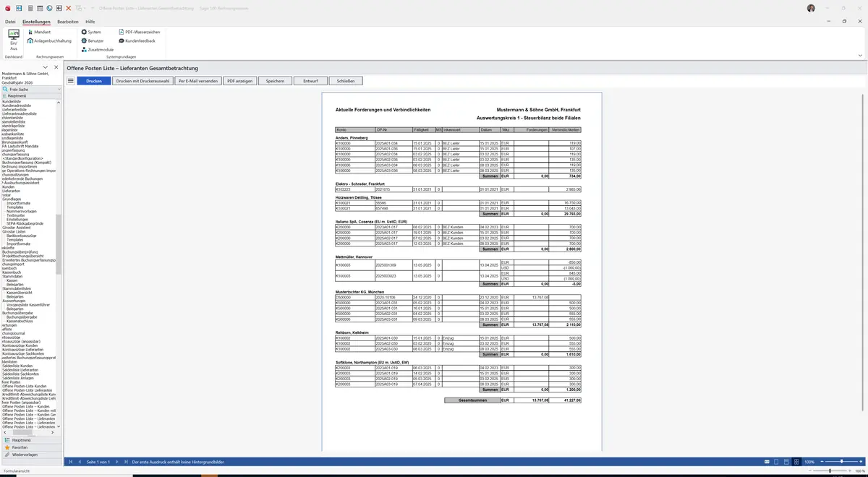
Task: Open System settings gear
Action: click(x=91, y=32)
